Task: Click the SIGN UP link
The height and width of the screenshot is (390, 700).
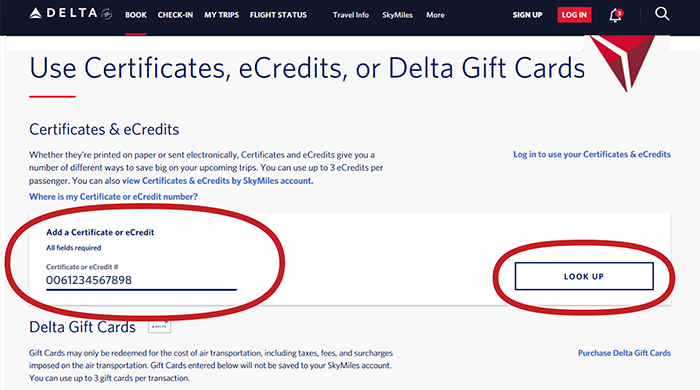Action: [527, 15]
